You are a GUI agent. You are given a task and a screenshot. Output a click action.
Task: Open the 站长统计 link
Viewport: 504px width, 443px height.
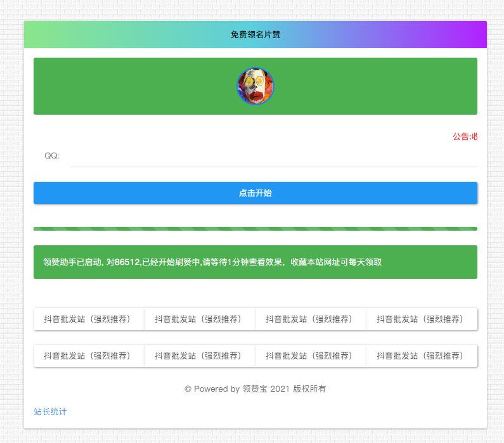tap(50, 411)
